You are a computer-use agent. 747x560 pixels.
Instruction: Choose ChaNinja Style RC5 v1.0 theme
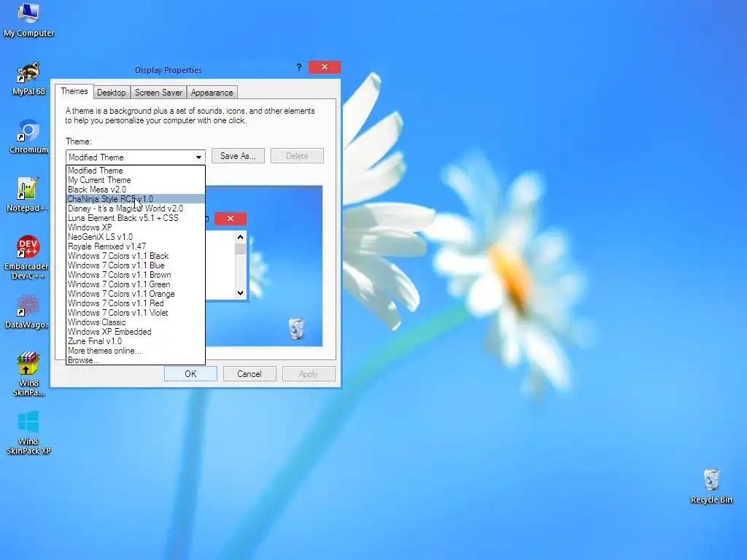coord(136,199)
